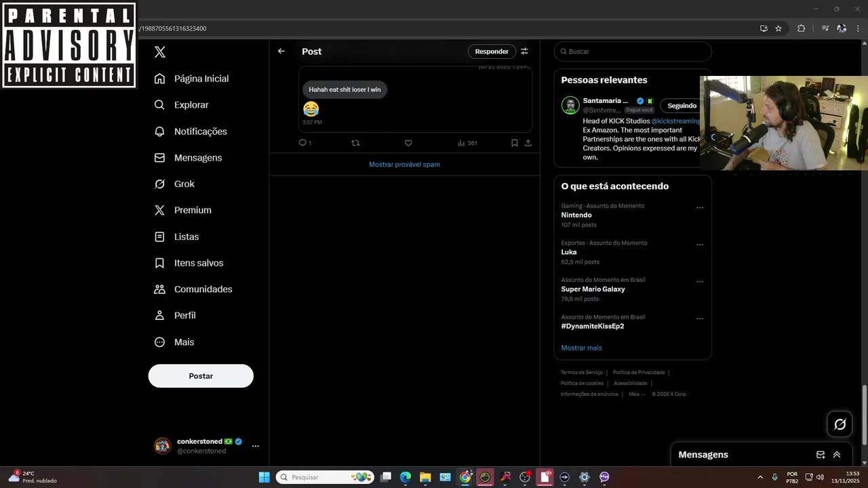This screenshot has height=488, width=868.
Task: Open the Chrome profile avatar
Action: click(x=842, y=28)
